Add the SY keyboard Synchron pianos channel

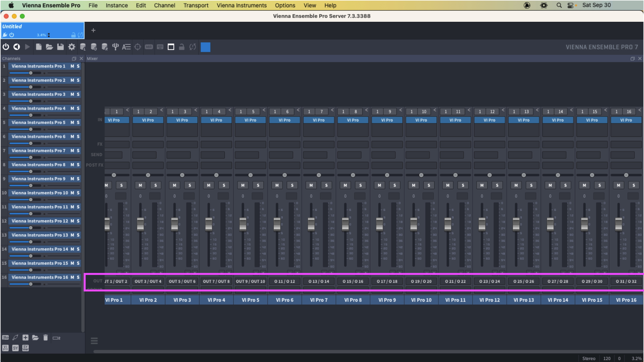pyautogui.click(x=25, y=348)
